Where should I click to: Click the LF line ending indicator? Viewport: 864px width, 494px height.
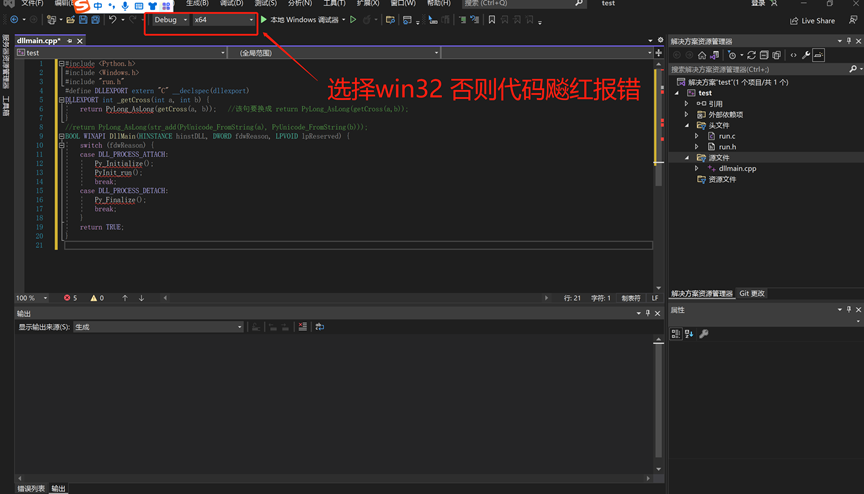pos(655,298)
